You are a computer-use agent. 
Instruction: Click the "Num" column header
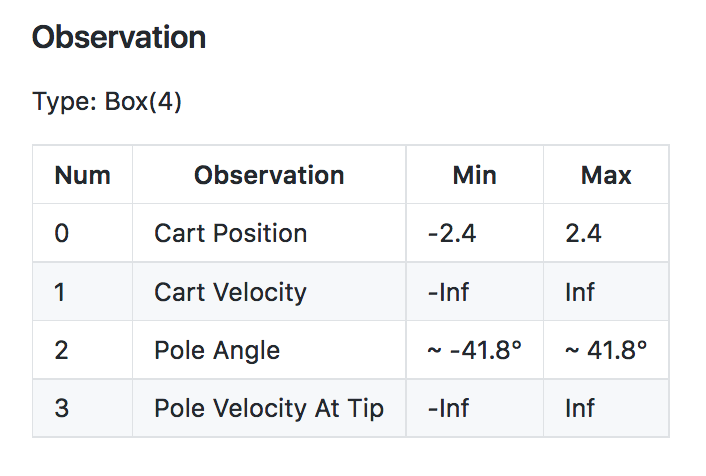pos(82,176)
